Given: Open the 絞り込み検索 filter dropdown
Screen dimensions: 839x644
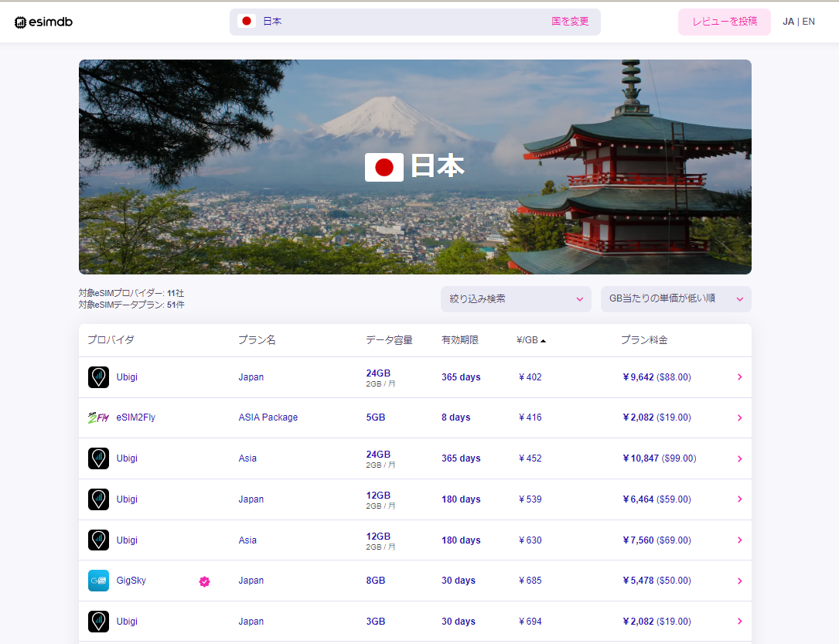Looking at the screenshot, I should [x=516, y=299].
